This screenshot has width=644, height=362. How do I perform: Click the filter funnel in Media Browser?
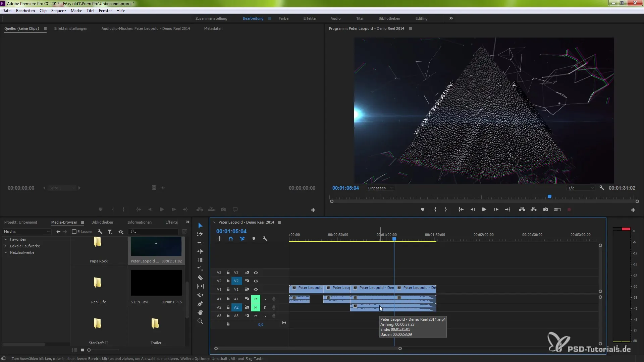(x=110, y=232)
